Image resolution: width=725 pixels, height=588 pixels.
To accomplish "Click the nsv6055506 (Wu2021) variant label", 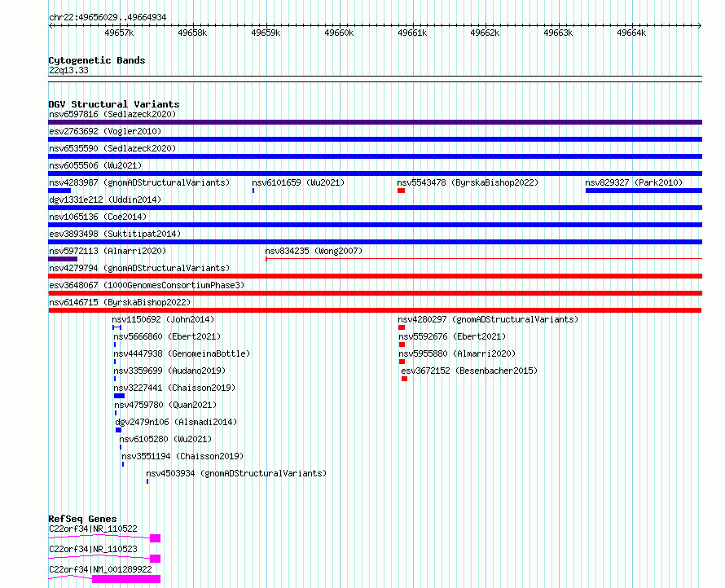I will click(x=95, y=165).
